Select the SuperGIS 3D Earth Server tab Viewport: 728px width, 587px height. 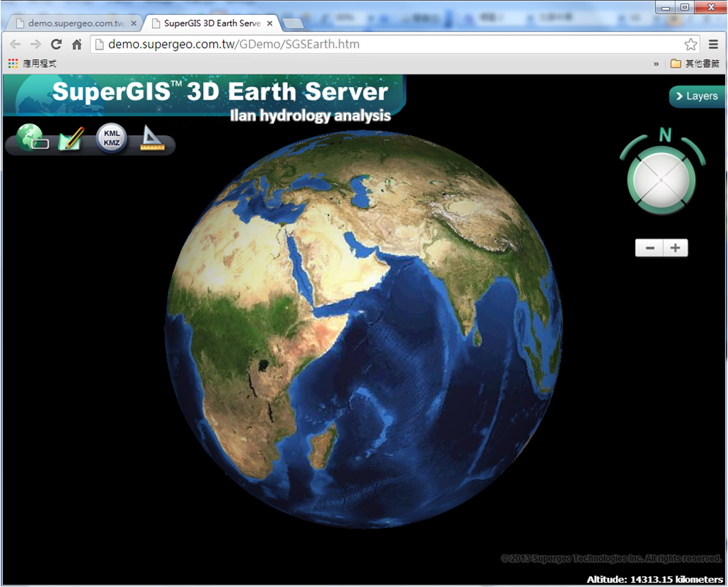212,24
